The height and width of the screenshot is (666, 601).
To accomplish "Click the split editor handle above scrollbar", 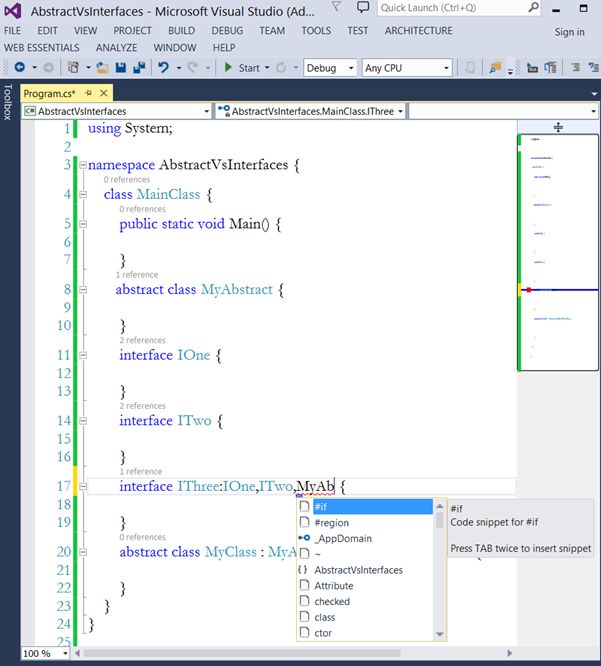I will tap(558, 127).
